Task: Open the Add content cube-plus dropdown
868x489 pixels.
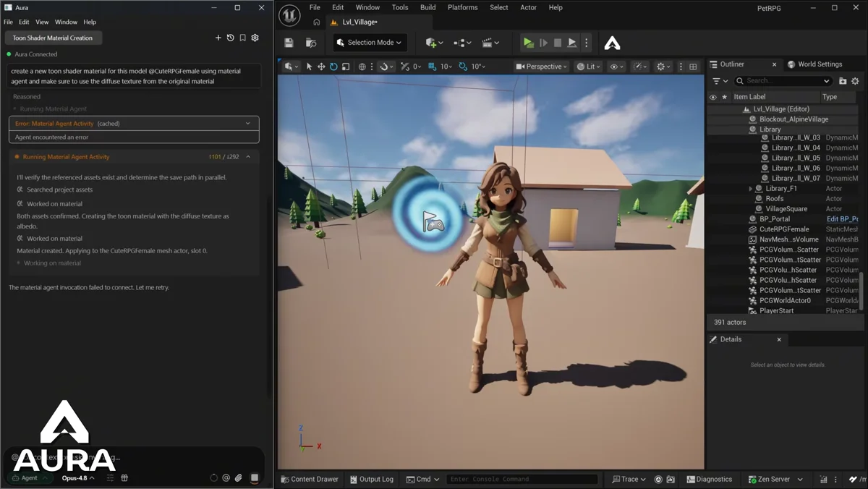Action: click(435, 43)
